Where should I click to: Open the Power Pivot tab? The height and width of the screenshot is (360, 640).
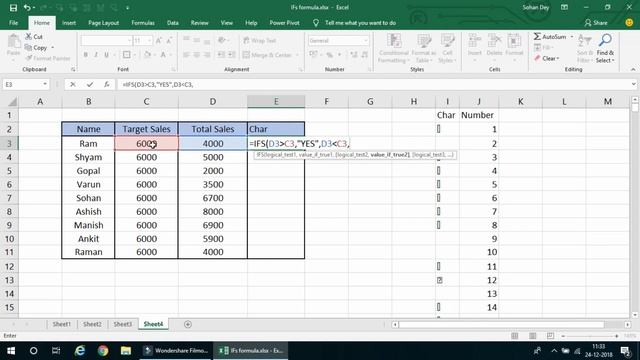284,23
